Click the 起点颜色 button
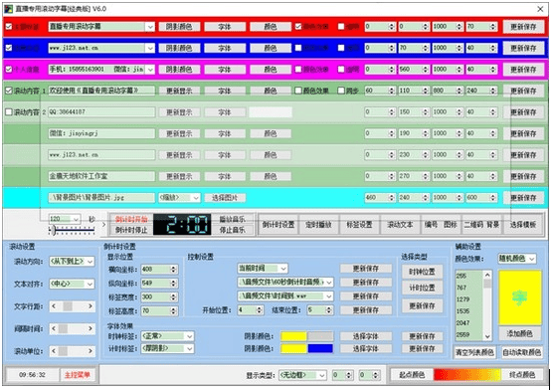Image resolution: width=552 pixels, height=392 pixels. tap(412, 375)
